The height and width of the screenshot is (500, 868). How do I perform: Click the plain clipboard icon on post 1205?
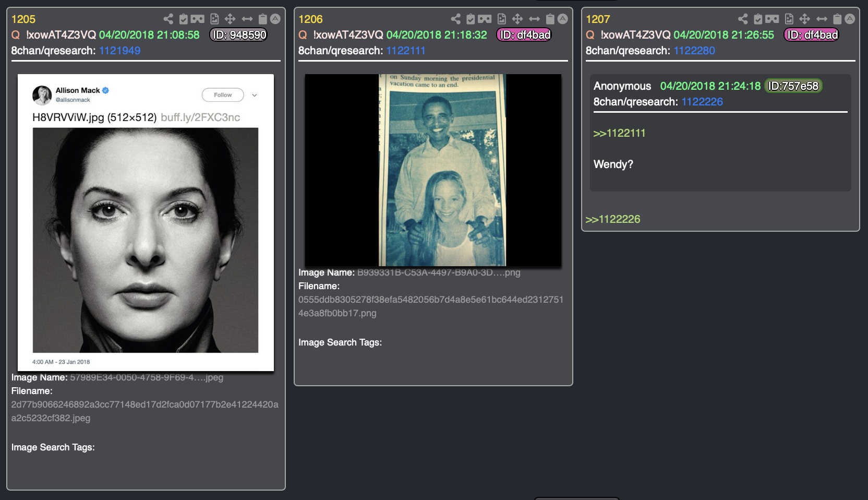[263, 19]
